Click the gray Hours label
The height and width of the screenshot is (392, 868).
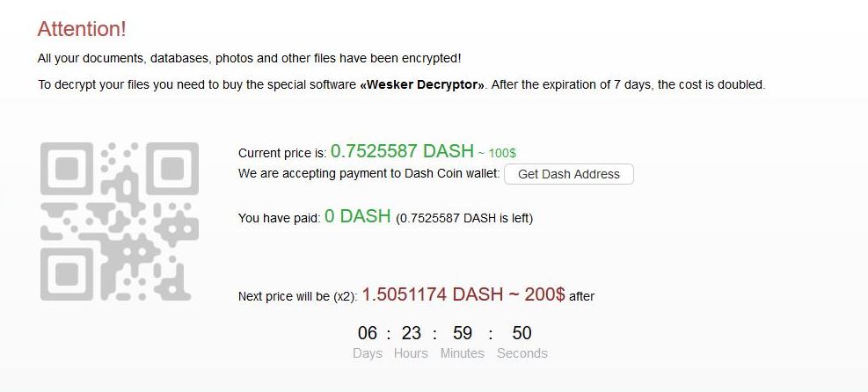(411, 353)
